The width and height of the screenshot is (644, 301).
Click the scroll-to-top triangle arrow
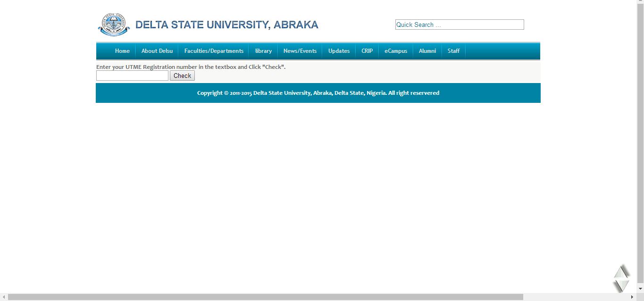coord(621,272)
